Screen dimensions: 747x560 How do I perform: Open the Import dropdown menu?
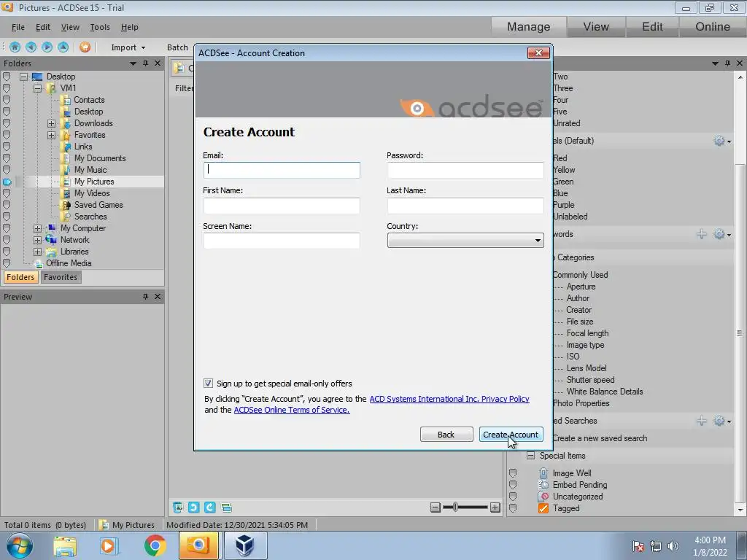128,47
